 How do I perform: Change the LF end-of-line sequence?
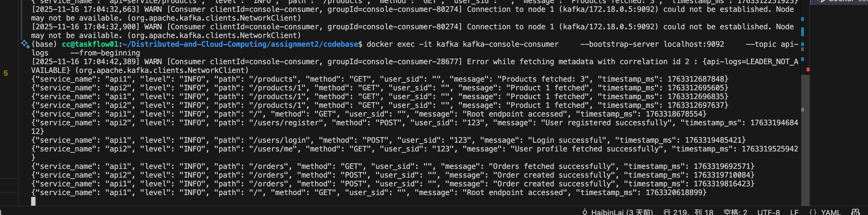794,212
